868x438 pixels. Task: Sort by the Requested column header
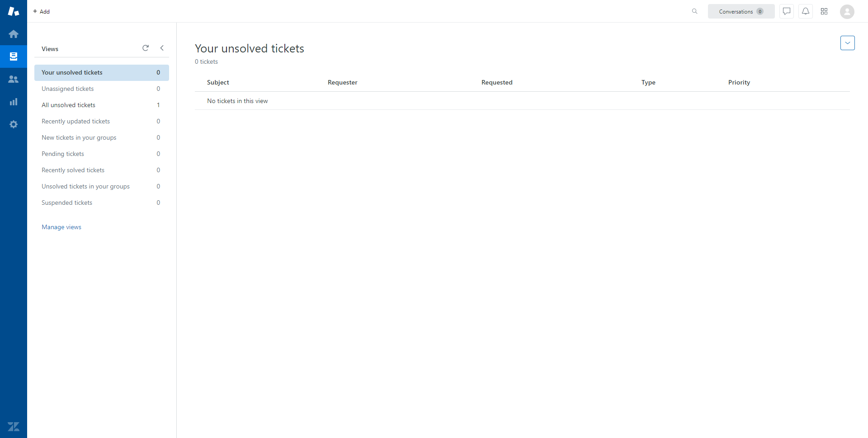(497, 82)
